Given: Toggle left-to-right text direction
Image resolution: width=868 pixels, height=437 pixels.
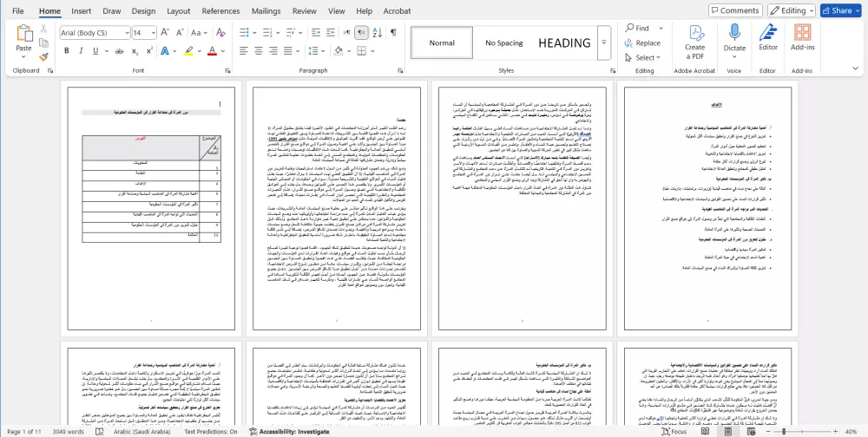Looking at the screenshot, I should click(x=346, y=33).
